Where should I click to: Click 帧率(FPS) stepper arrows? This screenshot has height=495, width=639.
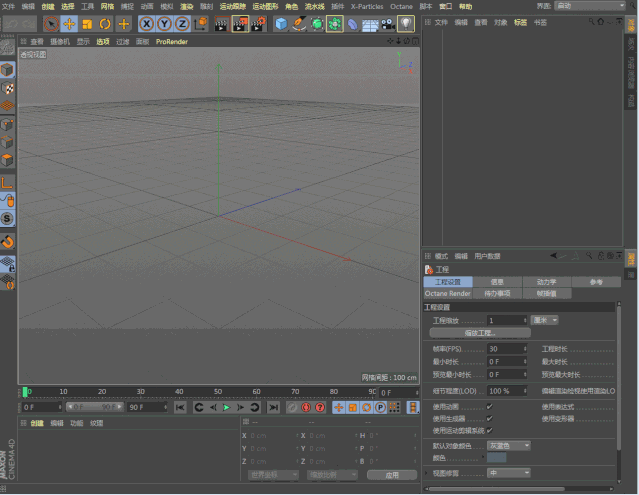pyautogui.click(x=525, y=349)
